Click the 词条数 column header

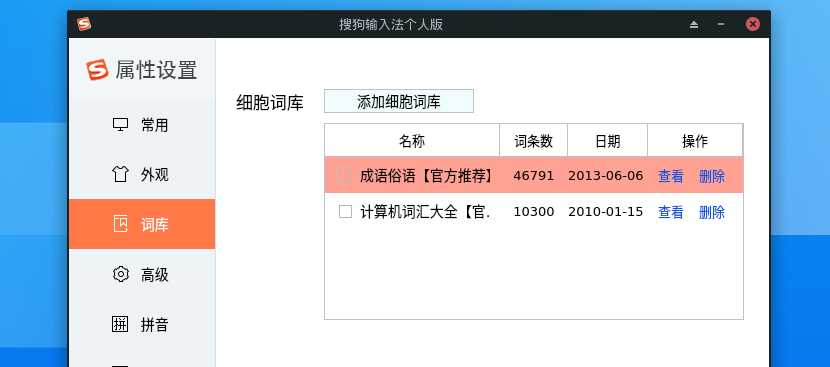pos(534,141)
